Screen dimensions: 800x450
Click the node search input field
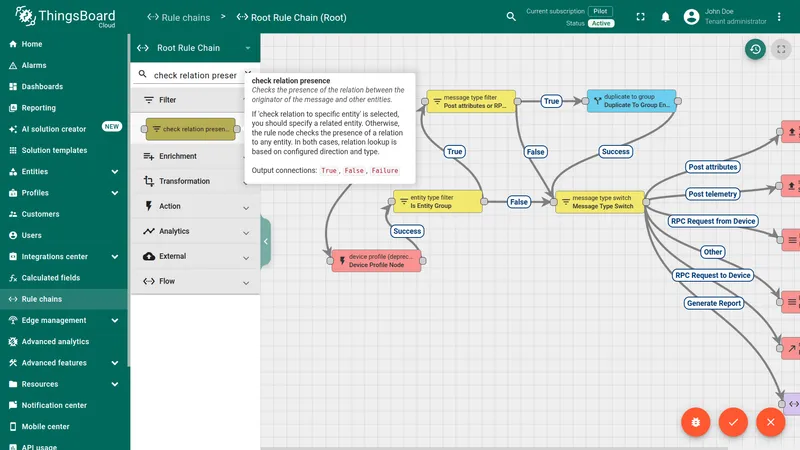(x=195, y=76)
